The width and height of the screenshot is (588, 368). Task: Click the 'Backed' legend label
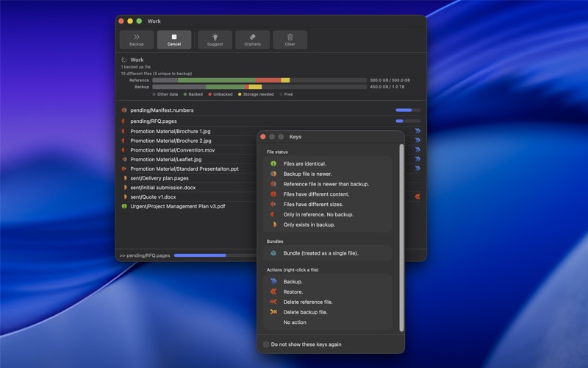pos(196,94)
